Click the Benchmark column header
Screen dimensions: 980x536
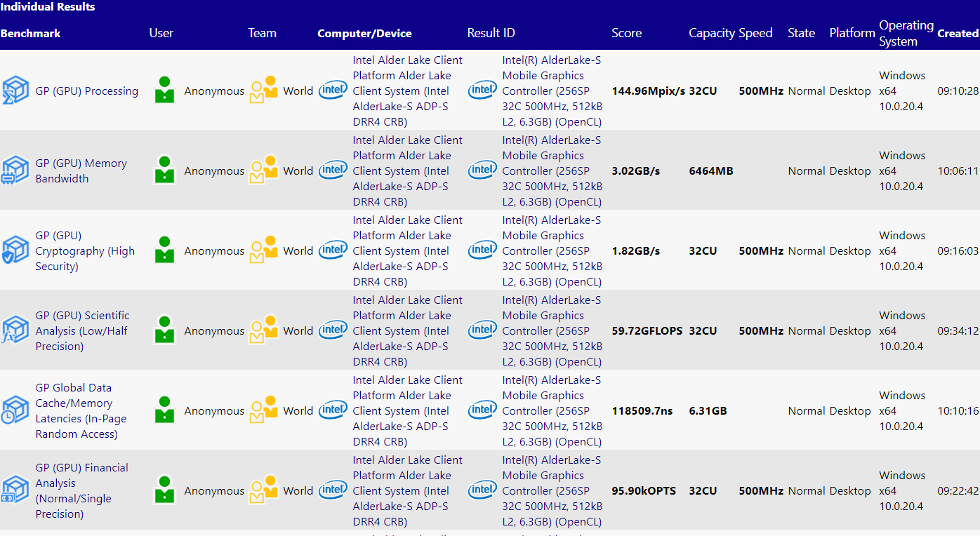coord(31,33)
